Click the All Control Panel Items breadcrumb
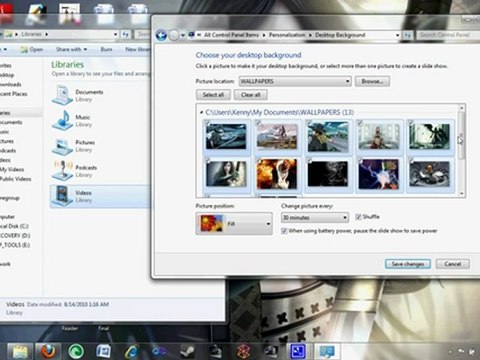Image resolution: width=480 pixels, height=360 pixels. tap(231, 35)
